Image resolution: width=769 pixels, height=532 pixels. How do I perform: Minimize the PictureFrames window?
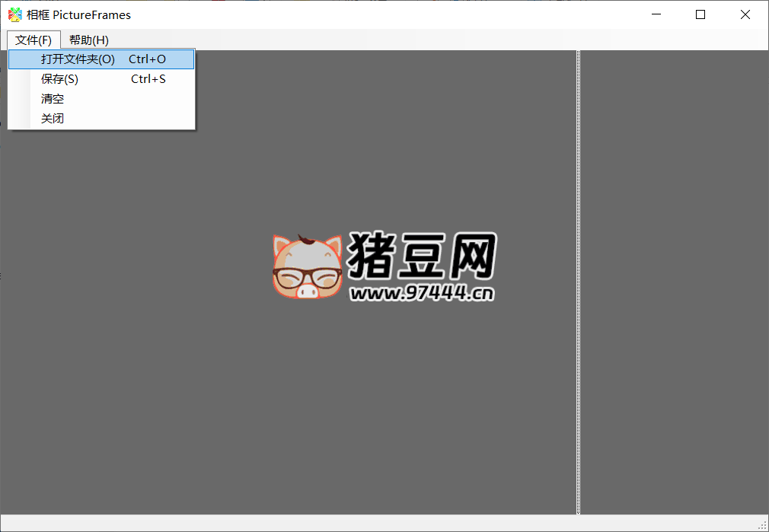656,14
